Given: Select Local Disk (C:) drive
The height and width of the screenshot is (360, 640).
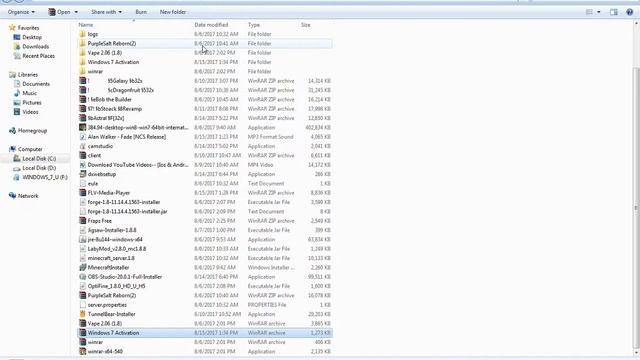Looking at the screenshot, I should (x=39, y=159).
